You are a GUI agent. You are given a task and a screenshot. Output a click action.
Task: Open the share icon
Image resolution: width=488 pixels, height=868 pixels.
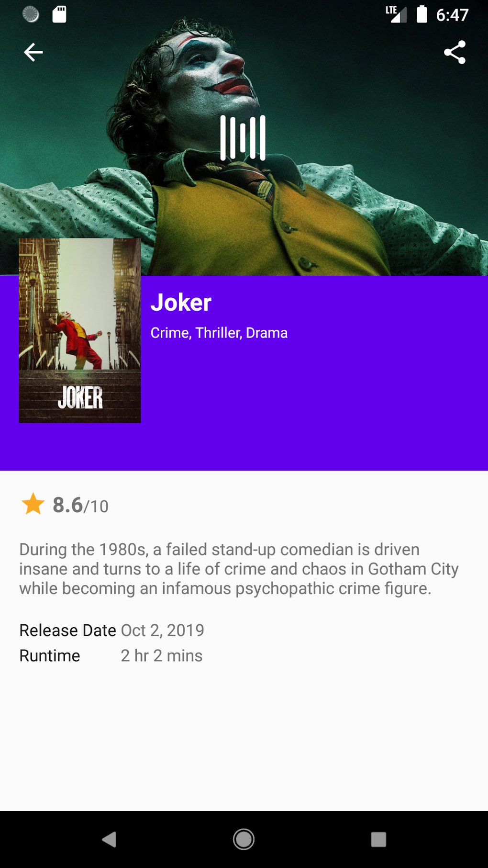(x=455, y=52)
